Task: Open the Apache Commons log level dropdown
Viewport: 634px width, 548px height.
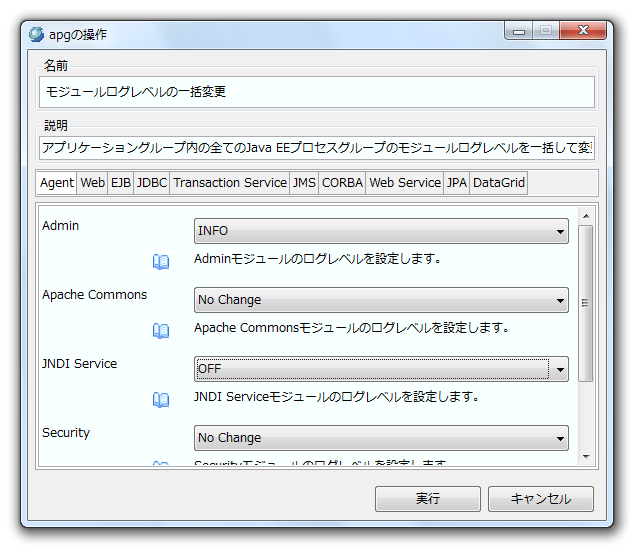Action: (380, 300)
